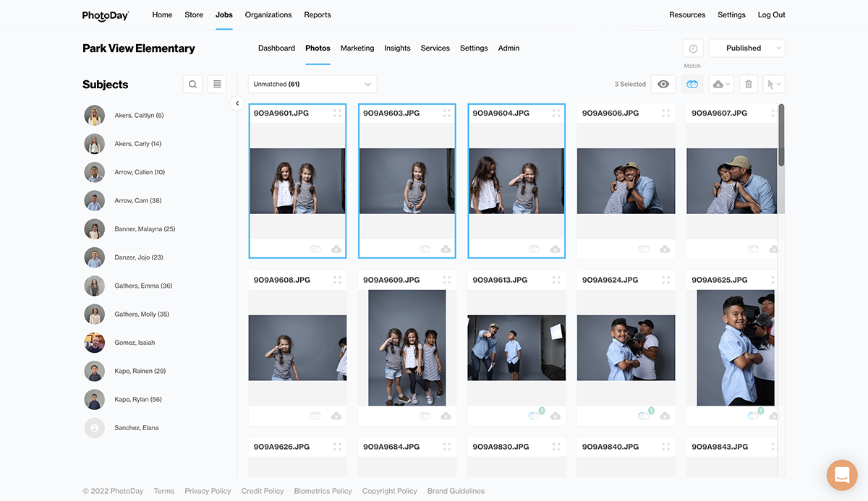Switch to the Services tab
This screenshot has height=501, width=868.
tap(435, 48)
